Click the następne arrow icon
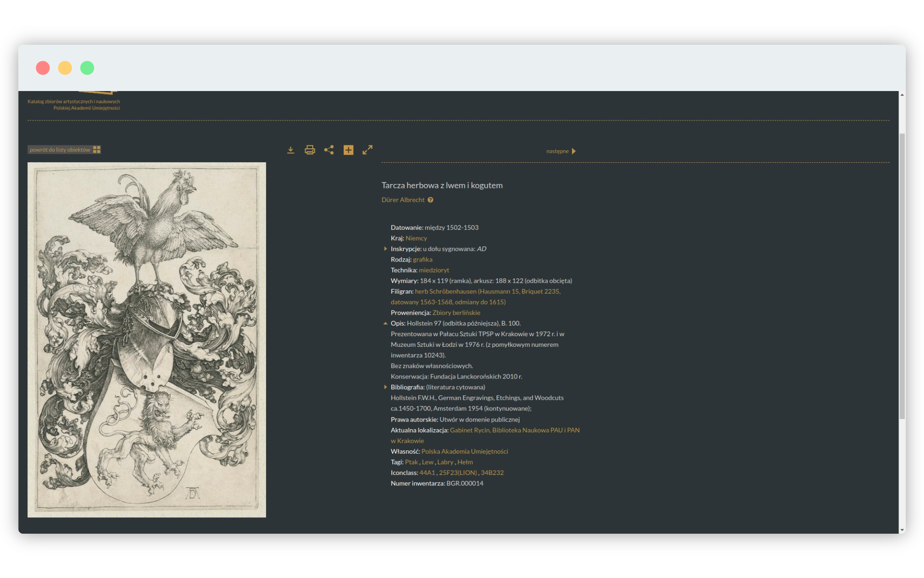 574,151
